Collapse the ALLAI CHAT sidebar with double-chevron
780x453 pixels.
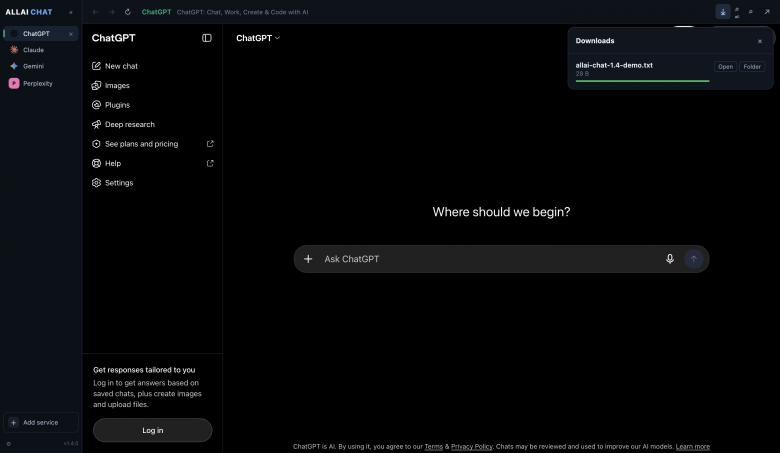coord(71,12)
